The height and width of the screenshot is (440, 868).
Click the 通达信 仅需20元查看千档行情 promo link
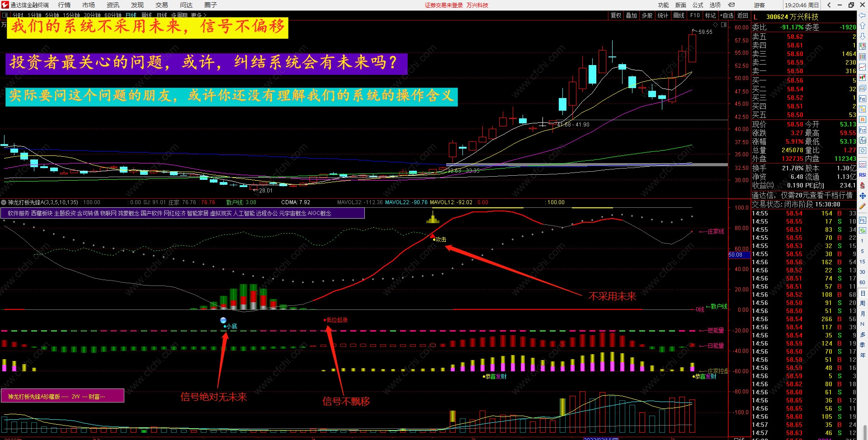tap(802, 195)
